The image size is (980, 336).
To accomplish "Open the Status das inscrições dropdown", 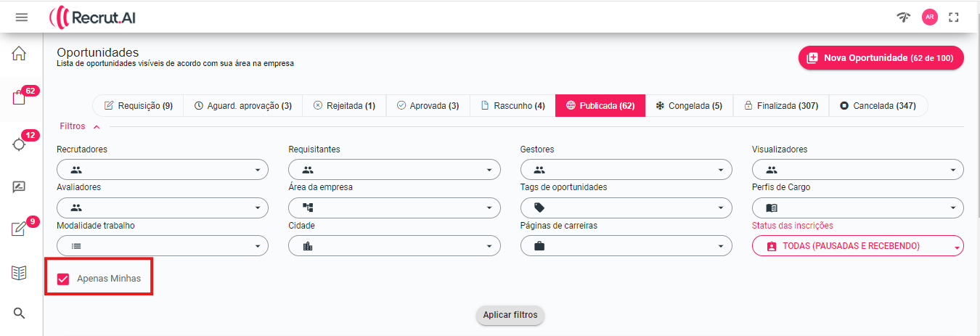I will pos(857,246).
